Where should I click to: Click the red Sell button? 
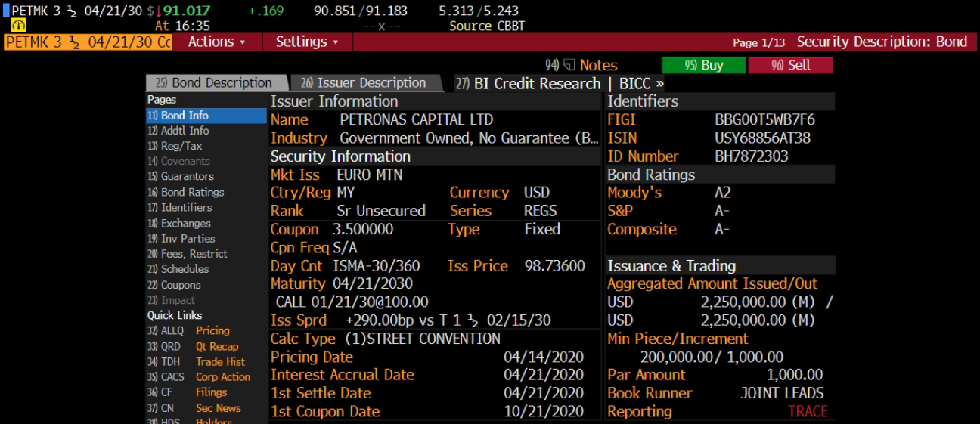point(791,65)
